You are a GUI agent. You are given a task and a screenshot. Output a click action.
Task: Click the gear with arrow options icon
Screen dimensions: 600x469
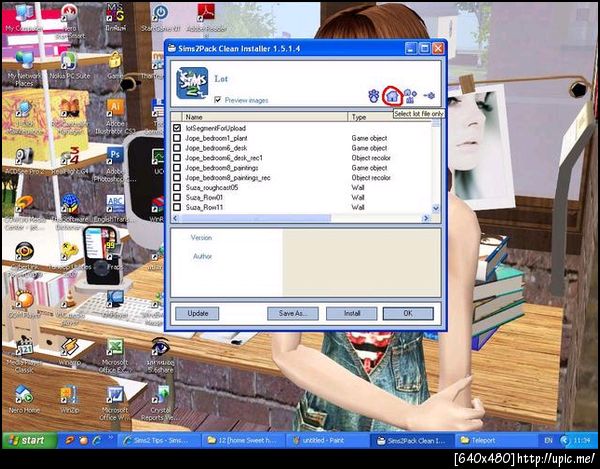429,95
